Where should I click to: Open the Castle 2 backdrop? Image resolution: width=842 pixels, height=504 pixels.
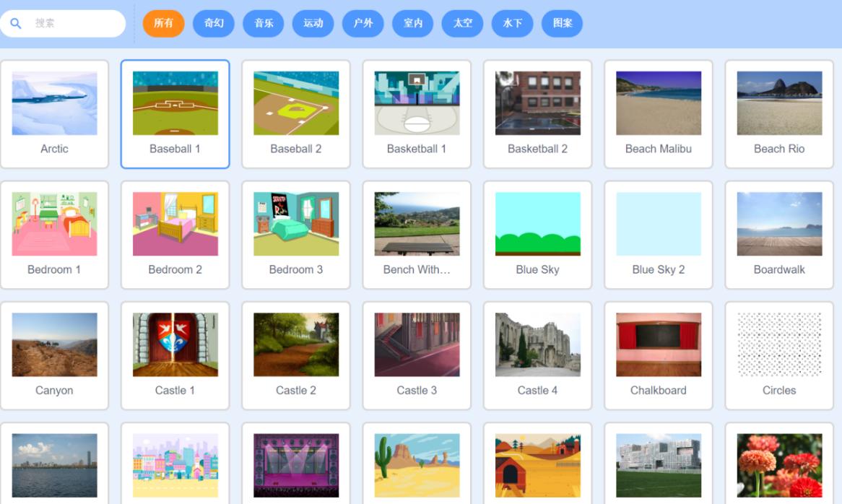(x=296, y=355)
